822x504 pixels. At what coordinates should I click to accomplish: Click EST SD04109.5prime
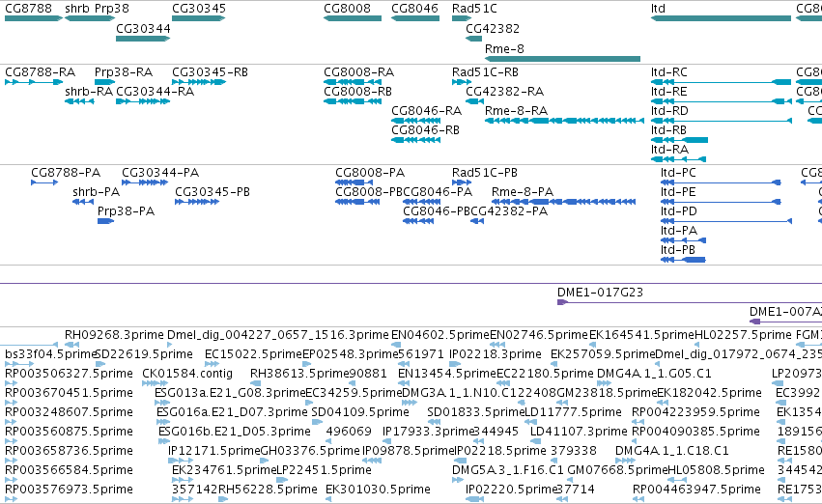[x=315, y=422]
